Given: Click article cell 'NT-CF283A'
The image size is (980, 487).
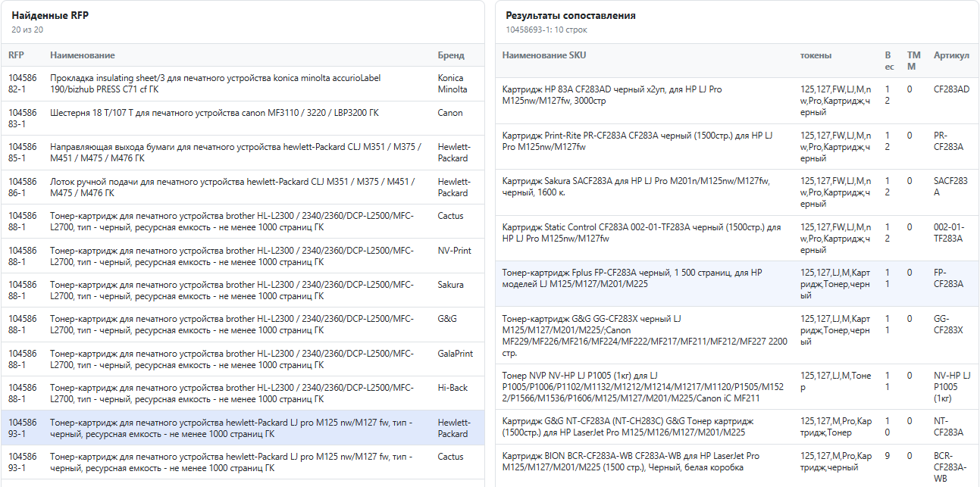Looking at the screenshot, I should click(x=949, y=427).
